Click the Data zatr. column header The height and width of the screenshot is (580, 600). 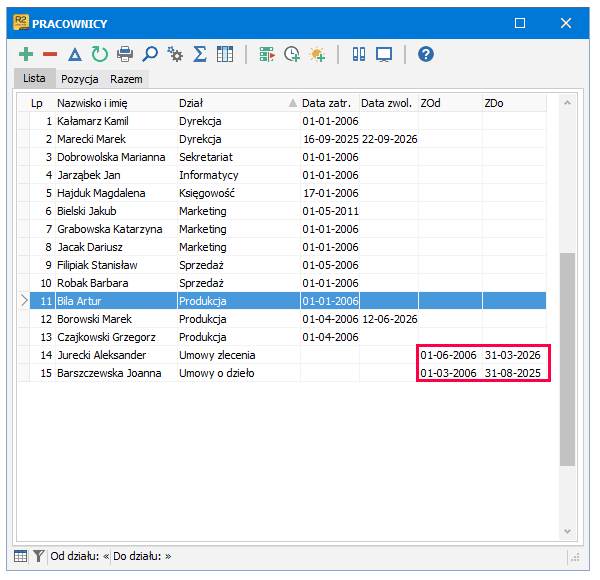point(329,103)
